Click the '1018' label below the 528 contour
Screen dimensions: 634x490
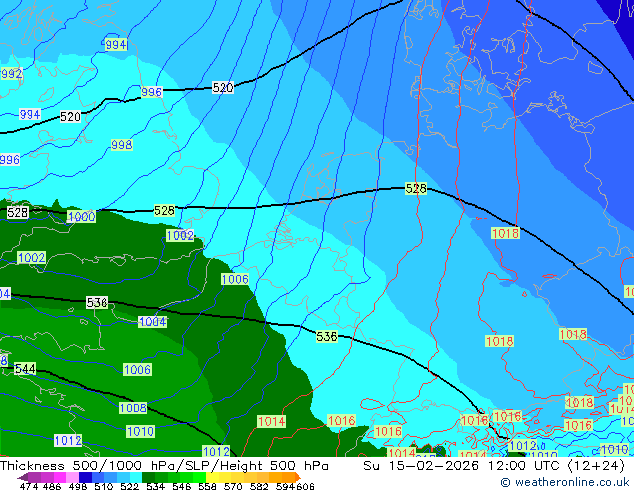pos(505,233)
